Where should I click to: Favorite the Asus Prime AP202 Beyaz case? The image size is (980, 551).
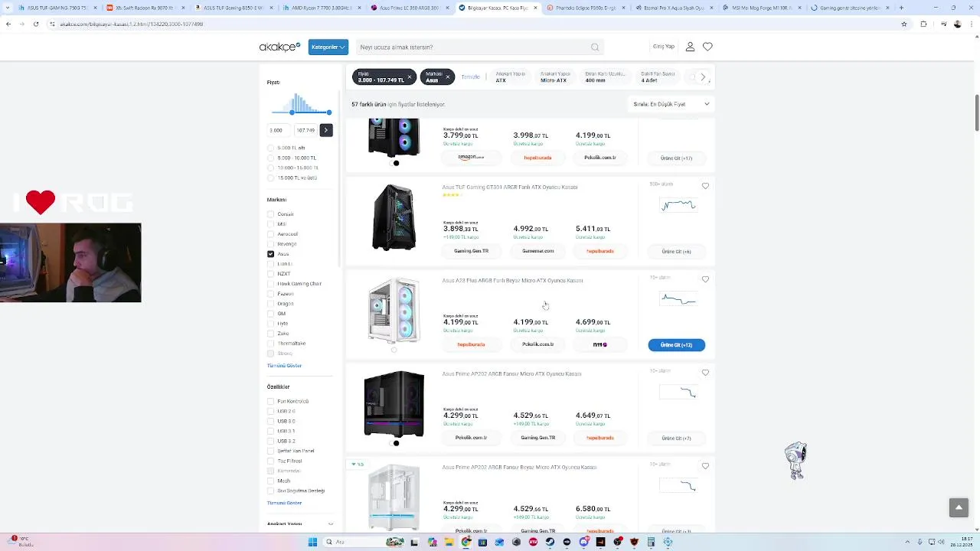tap(705, 466)
